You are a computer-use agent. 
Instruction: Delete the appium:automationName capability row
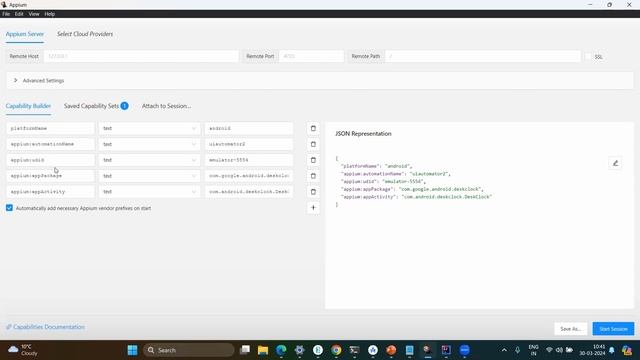tap(313, 144)
